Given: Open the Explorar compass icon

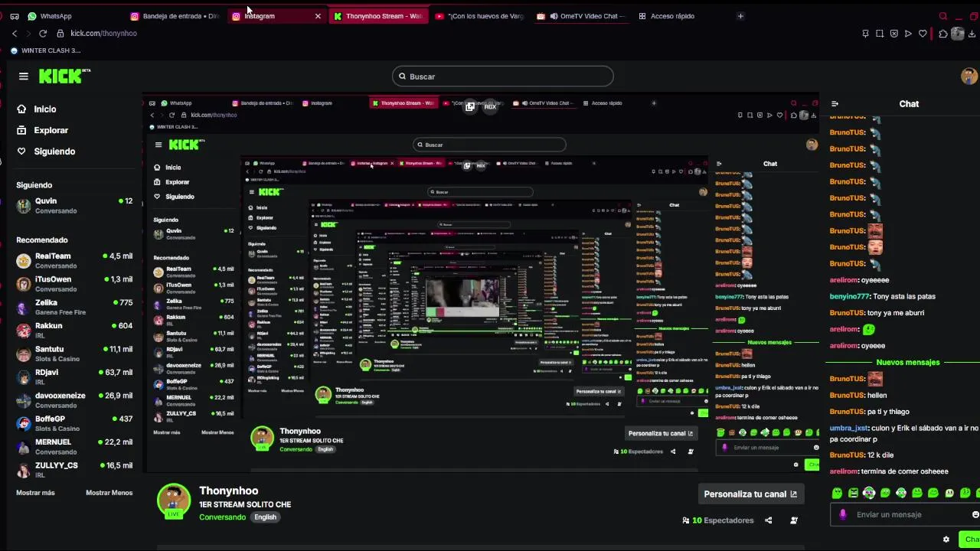Looking at the screenshot, I should 21,130.
